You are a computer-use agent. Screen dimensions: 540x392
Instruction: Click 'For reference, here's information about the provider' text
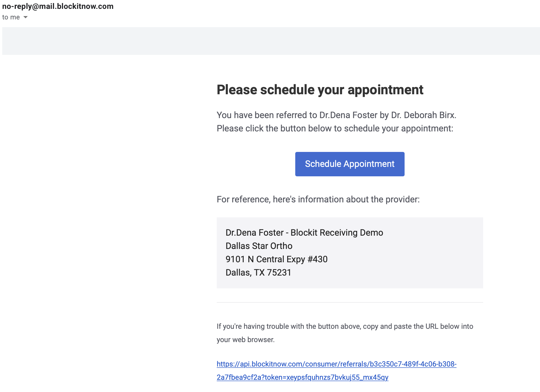tap(318, 199)
